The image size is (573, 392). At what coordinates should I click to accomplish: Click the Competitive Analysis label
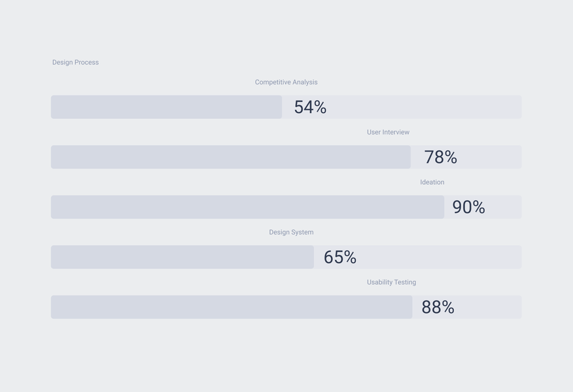tap(286, 82)
